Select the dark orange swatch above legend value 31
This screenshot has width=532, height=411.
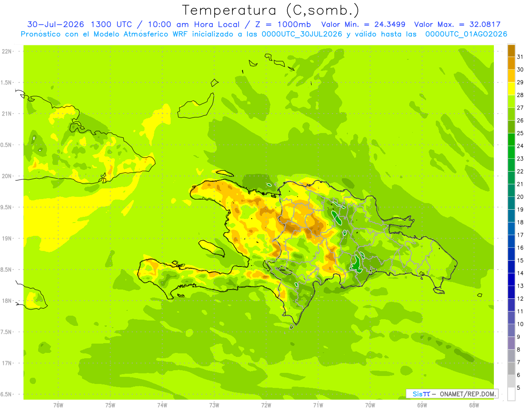tap(511, 51)
